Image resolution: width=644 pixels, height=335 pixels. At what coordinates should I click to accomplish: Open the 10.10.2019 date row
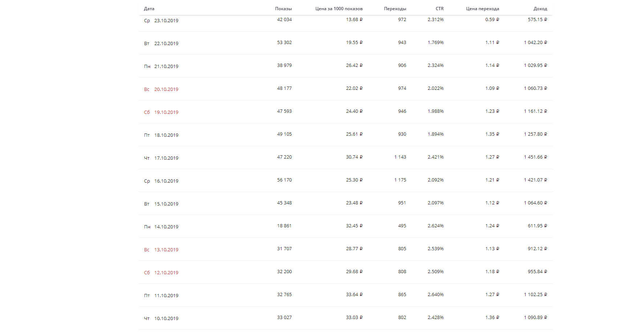pyautogui.click(x=166, y=319)
